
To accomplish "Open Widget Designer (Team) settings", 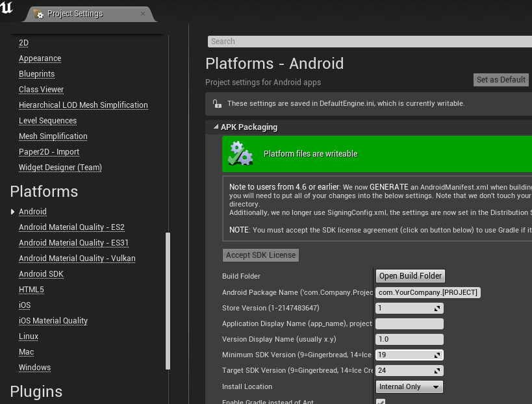I will [x=60, y=168].
